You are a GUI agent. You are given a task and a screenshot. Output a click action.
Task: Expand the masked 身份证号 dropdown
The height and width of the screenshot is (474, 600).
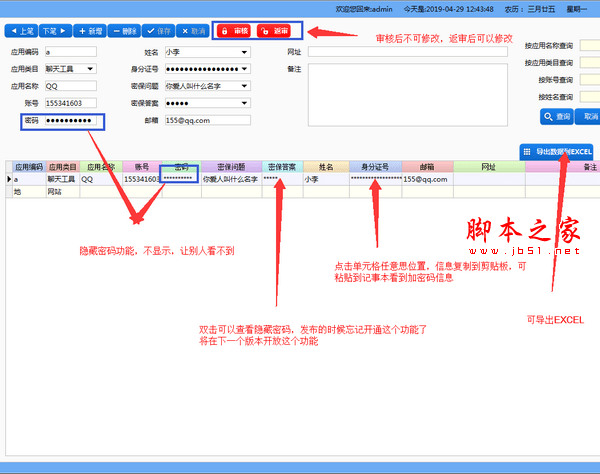coord(208,69)
